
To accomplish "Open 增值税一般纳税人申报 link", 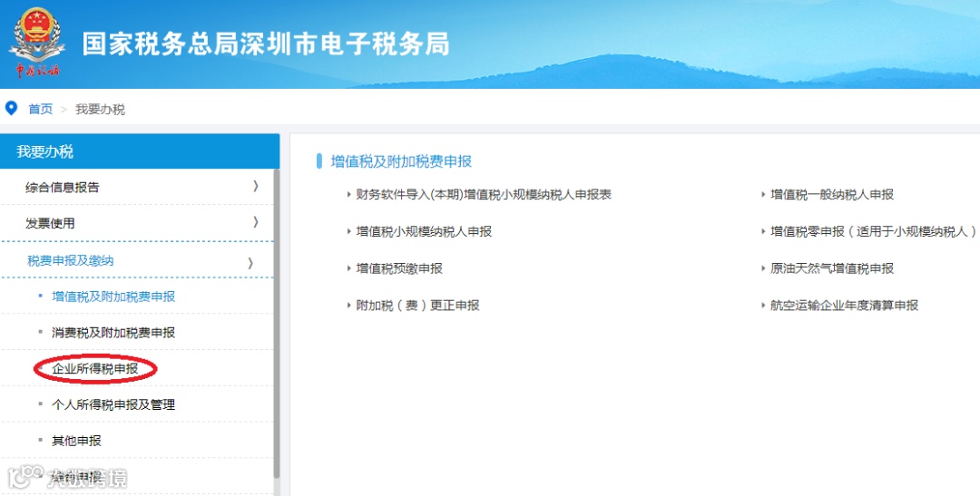I will click(832, 194).
